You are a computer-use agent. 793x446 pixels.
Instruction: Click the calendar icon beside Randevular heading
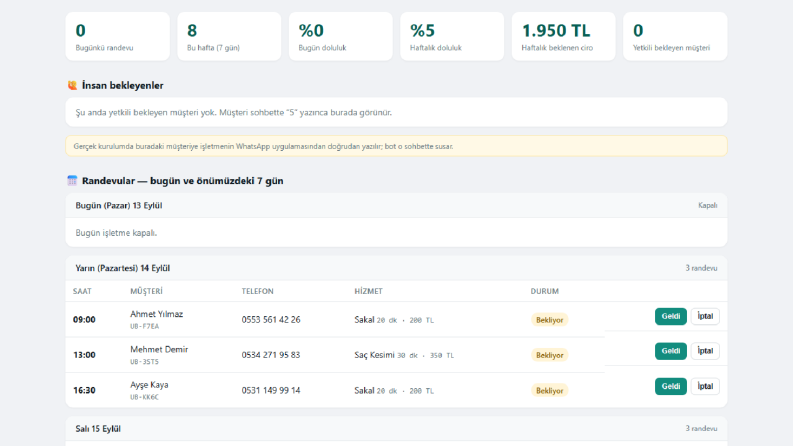click(x=72, y=181)
